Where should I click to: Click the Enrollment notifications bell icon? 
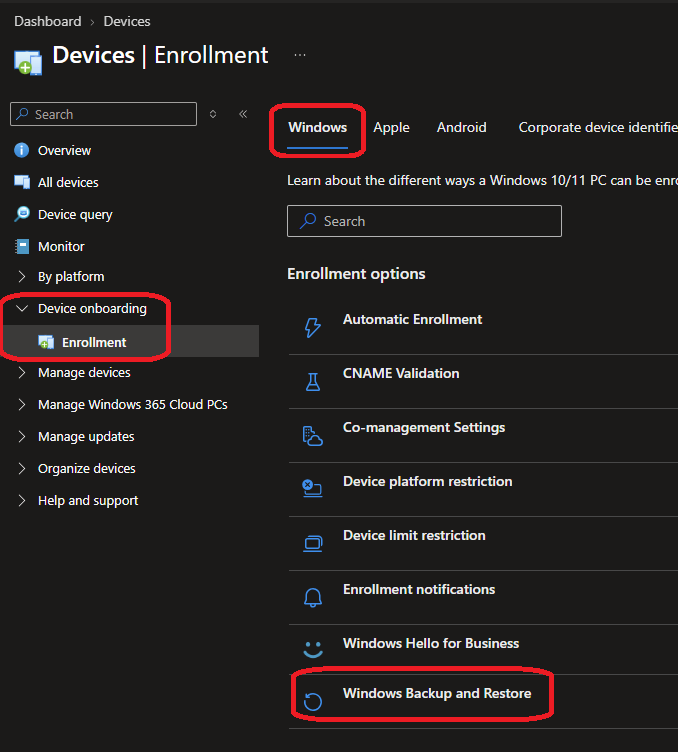tap(313, 598)
